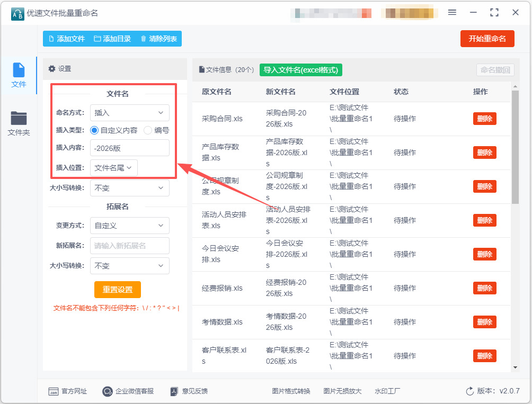This screenshot has width=532, height=404.
Task: Delete the 采购合同.xls row
Action: tap(484, 119)
